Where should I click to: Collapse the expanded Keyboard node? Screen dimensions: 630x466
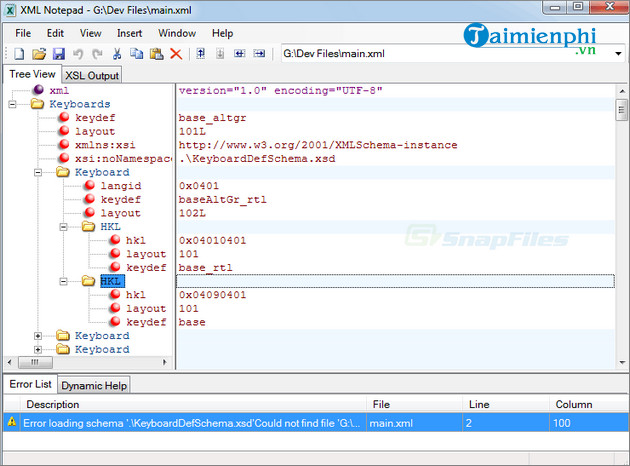pos(38,172)
